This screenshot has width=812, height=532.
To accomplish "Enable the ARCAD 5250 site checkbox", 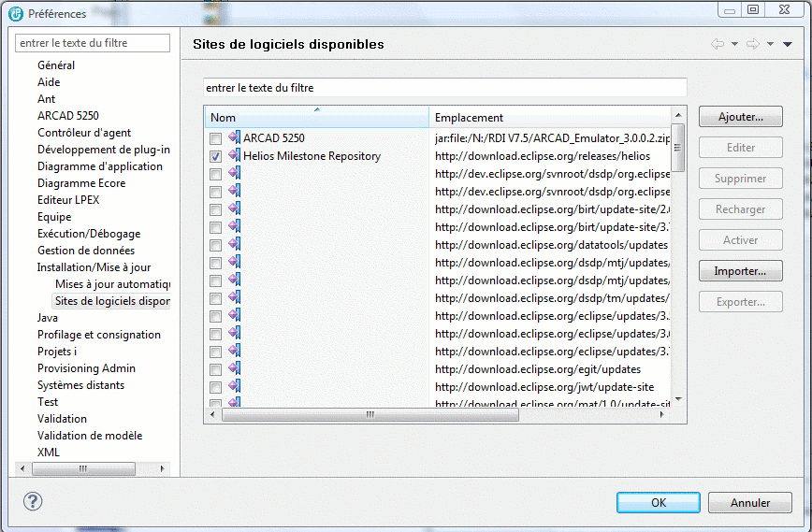I will click(215, 138).
